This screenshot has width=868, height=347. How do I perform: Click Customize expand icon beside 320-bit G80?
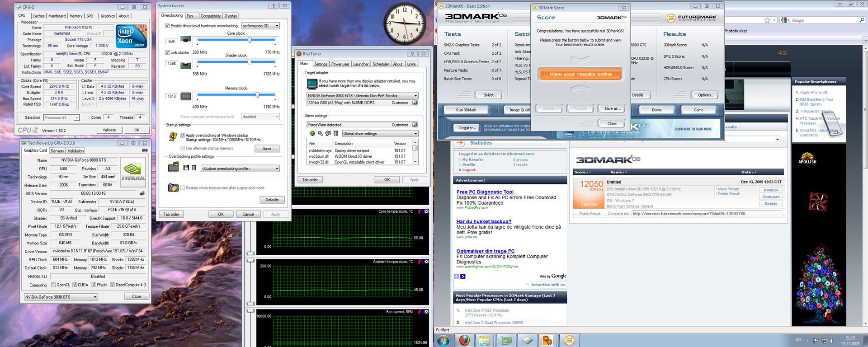click(x=415, y=103)
